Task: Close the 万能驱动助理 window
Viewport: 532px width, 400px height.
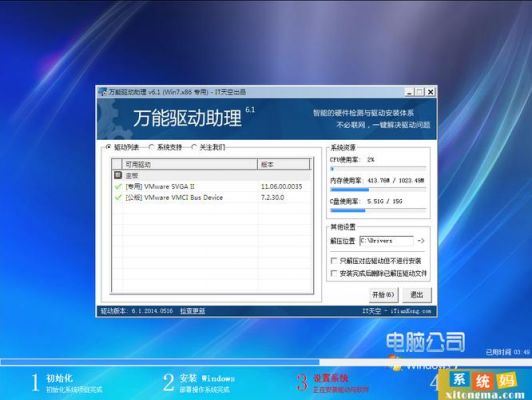Action: tap(430, 92)
